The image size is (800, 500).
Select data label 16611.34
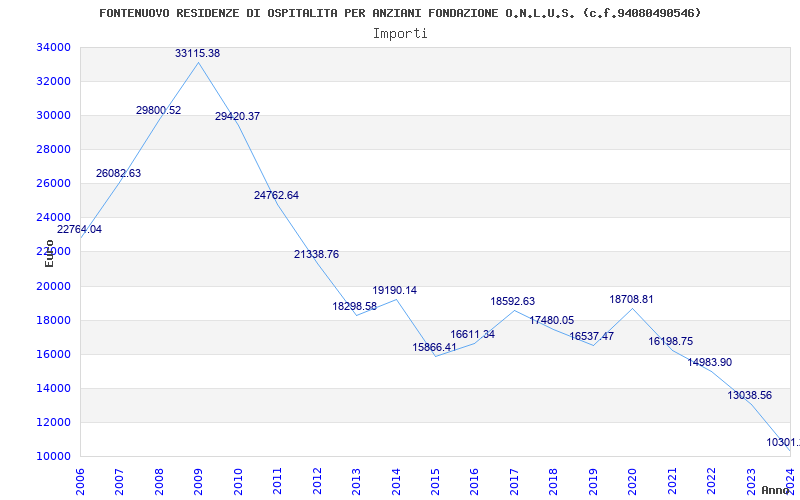(472, 335)
